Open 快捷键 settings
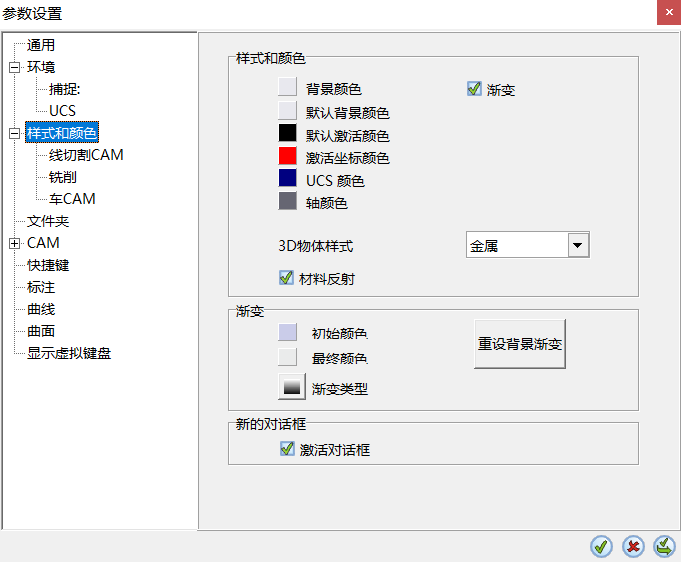Screen dimensions: 681x562 pyautogui.click(x=48, y=265)
